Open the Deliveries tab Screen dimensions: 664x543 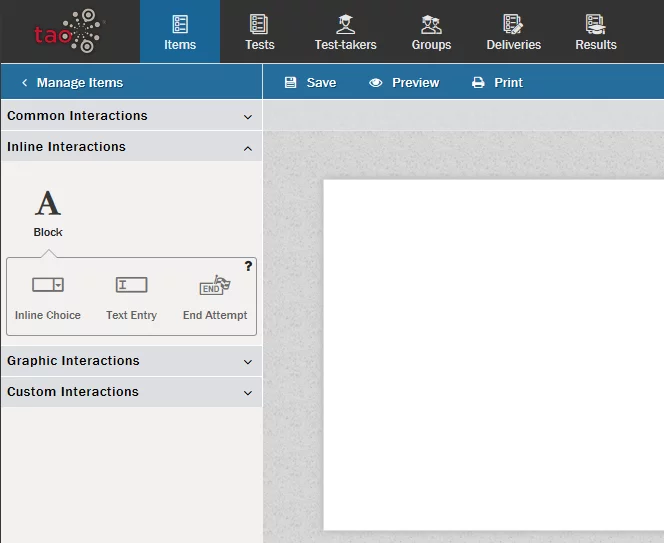tap(513, 32)
